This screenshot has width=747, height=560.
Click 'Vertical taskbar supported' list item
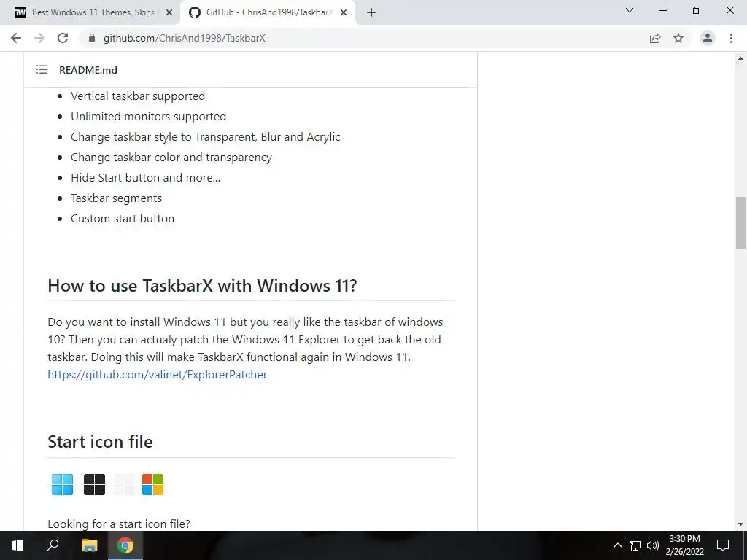click(138, 96)
